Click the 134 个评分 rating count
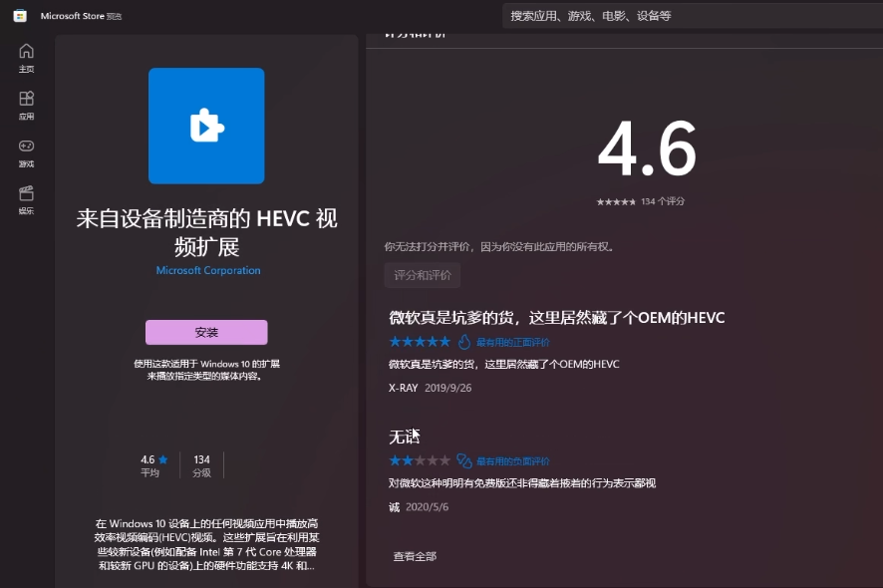Screen dimensions: 883x588 663,201
